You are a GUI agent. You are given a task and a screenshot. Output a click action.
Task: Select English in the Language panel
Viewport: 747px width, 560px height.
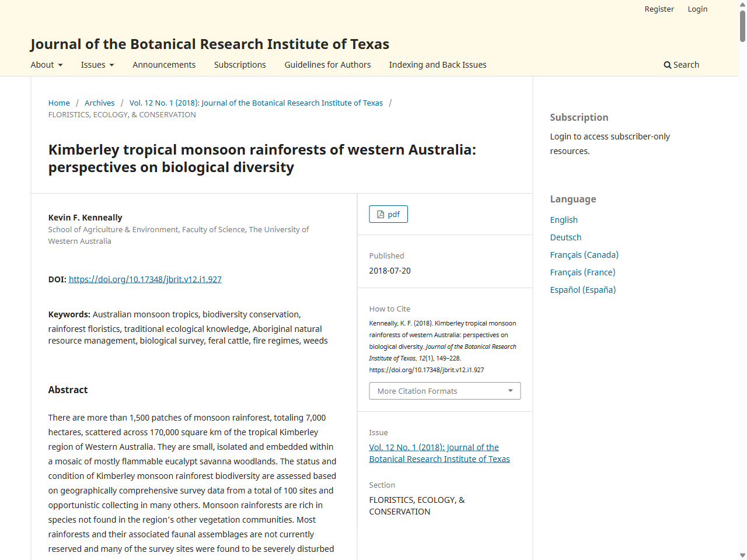click(563, 219)
